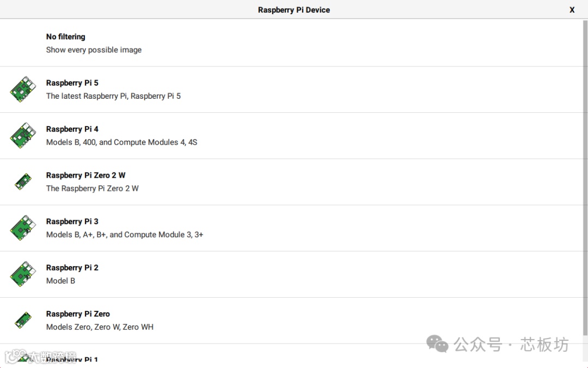Click the Raspberry Pi 5 board icon
This screenshot has height=368, width=588.
click(23, 89)
